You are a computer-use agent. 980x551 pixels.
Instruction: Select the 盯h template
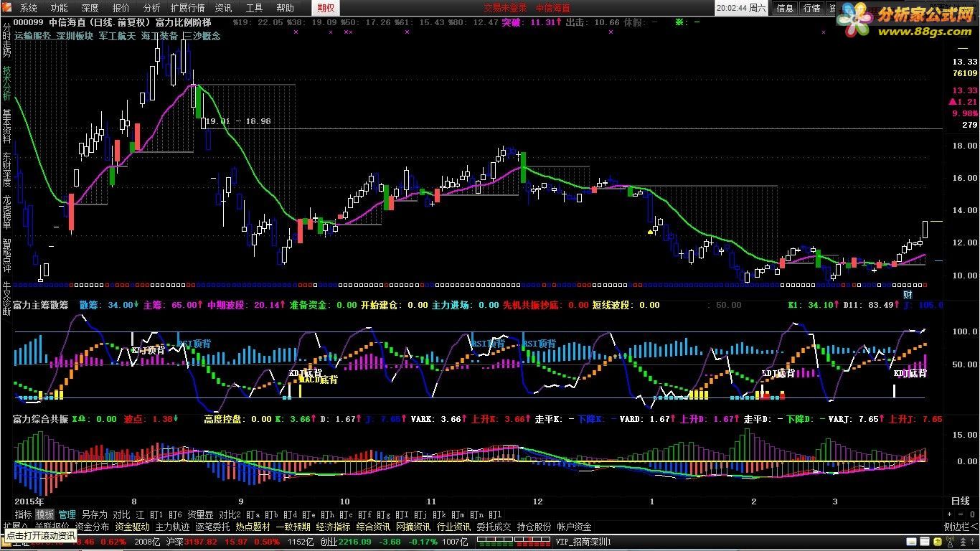327,514
